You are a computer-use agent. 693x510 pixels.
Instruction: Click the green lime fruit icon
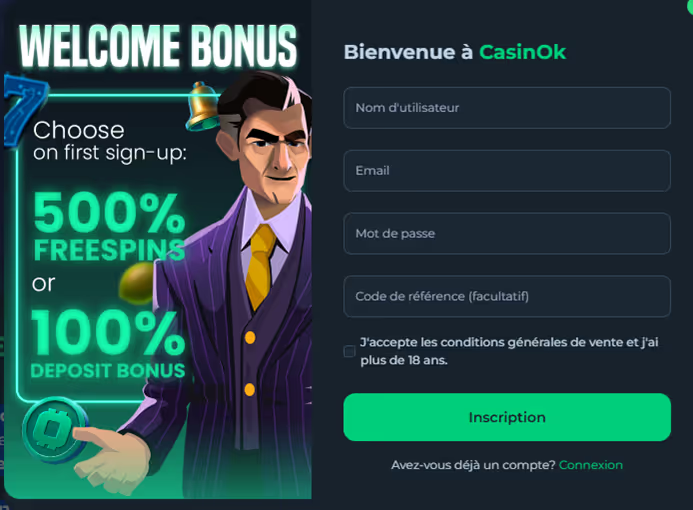[136, 283]
